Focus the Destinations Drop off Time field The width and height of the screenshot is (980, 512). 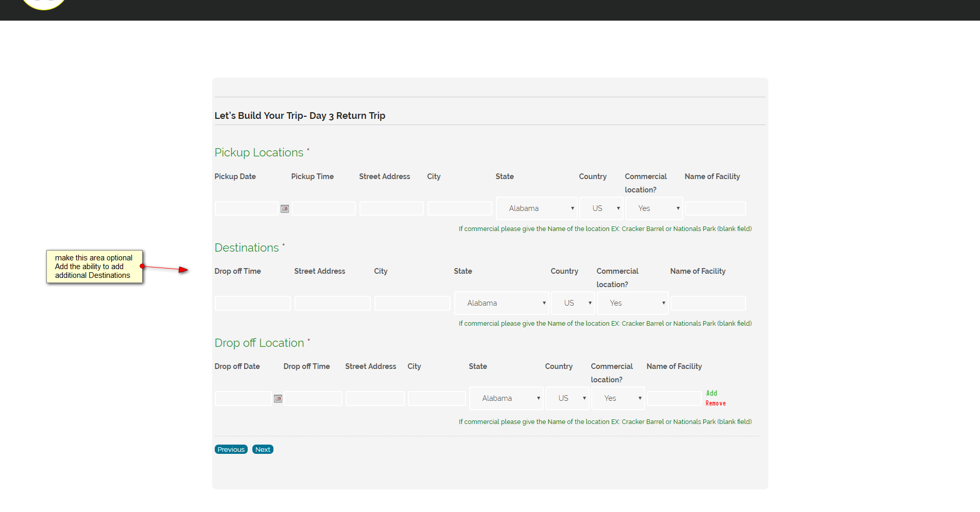[x=253, y=303]
